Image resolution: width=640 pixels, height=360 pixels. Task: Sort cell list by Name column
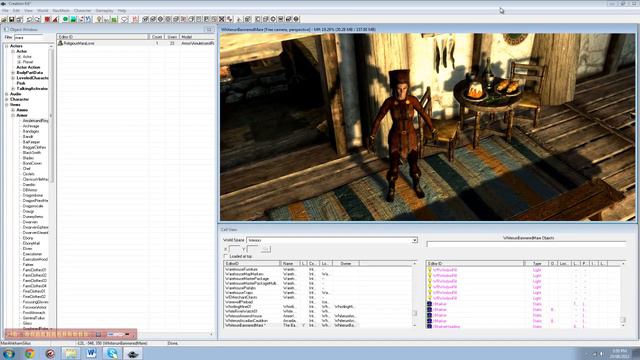(290, 264)
